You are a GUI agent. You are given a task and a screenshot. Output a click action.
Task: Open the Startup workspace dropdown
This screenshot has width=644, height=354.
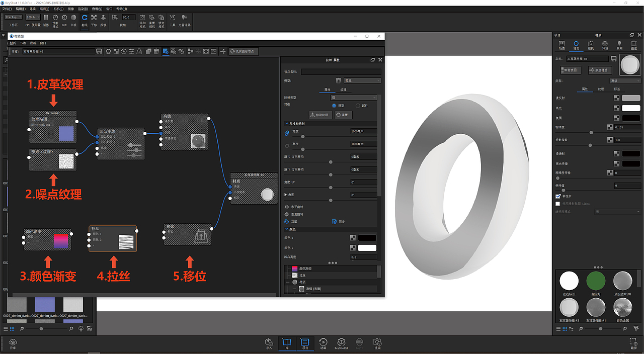[14, 17]
